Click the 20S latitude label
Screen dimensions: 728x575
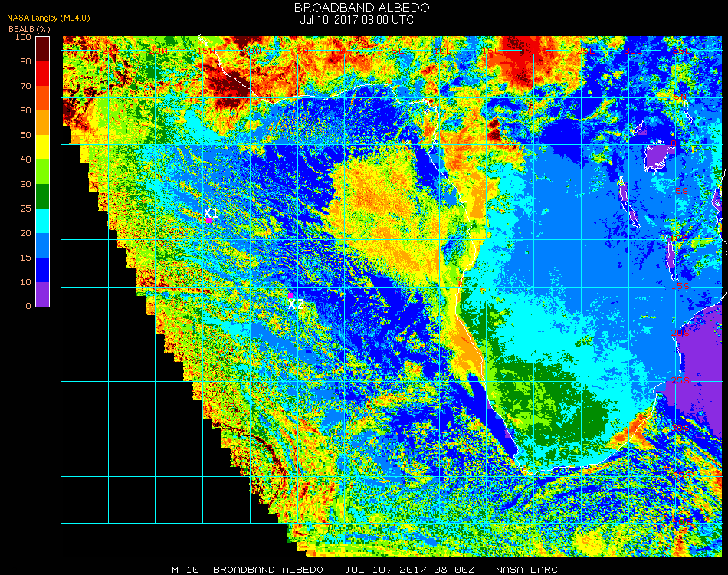pos(680,333)
